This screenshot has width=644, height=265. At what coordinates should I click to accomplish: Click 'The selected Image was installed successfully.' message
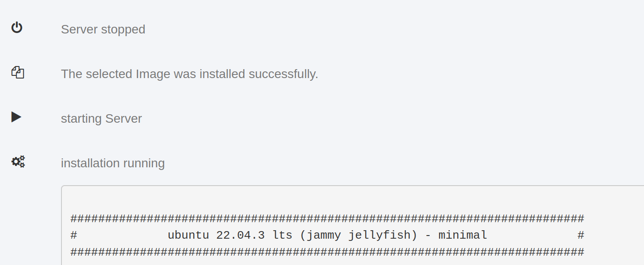point(189,74)
